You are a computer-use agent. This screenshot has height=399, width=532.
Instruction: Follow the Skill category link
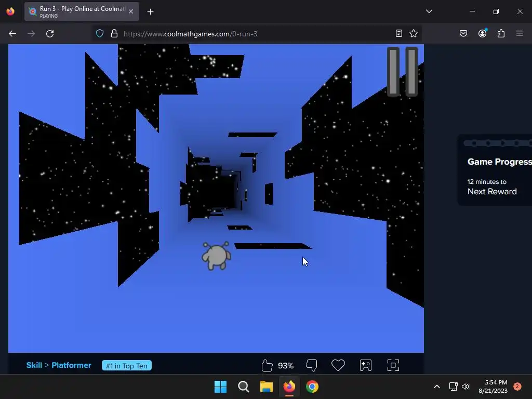pyautogui.click(x=34, y=365)
